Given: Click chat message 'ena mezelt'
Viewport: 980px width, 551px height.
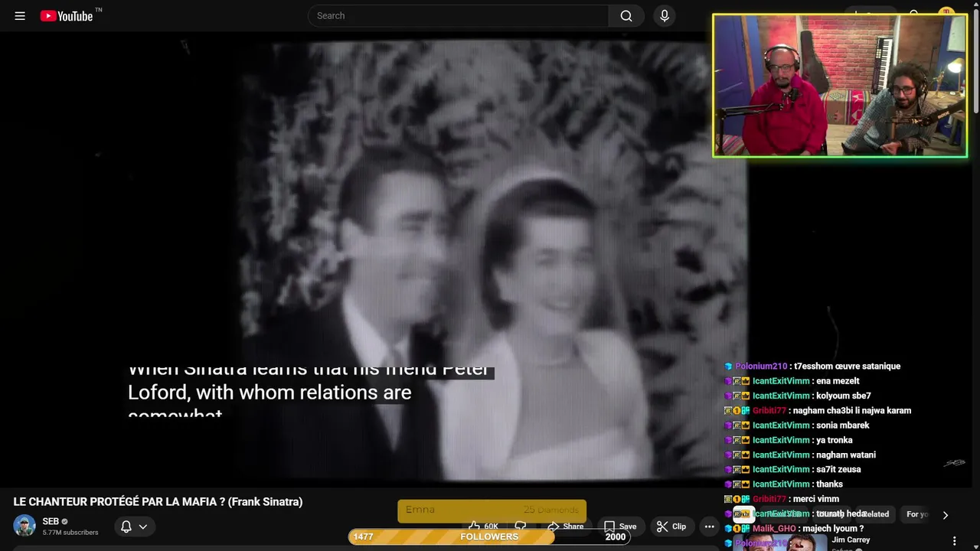Looking at the screenshot, I should coord(838,381).
